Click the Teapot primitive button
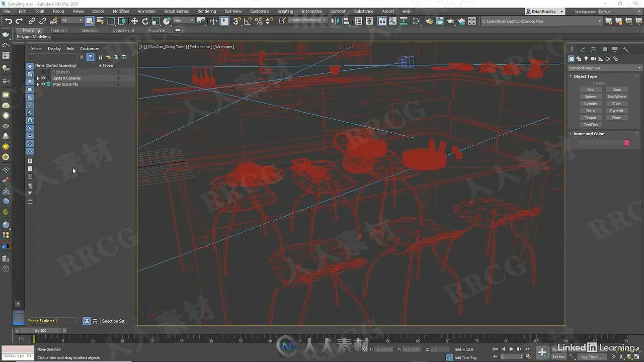Screen dimensions: 644x362 [591, 118]
